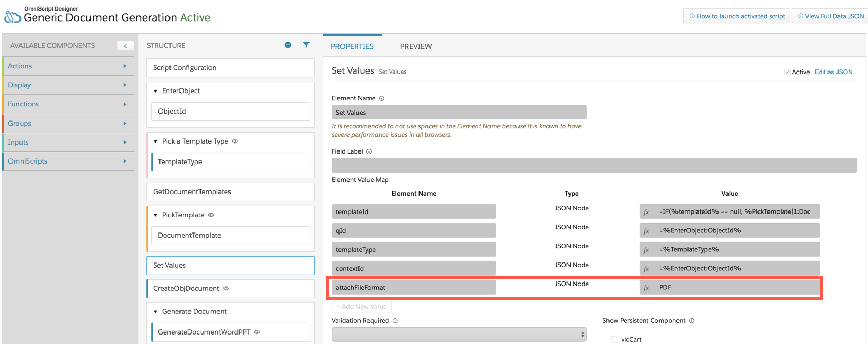
Task: Expand the Functions components group
Action: tap(68, 104)
